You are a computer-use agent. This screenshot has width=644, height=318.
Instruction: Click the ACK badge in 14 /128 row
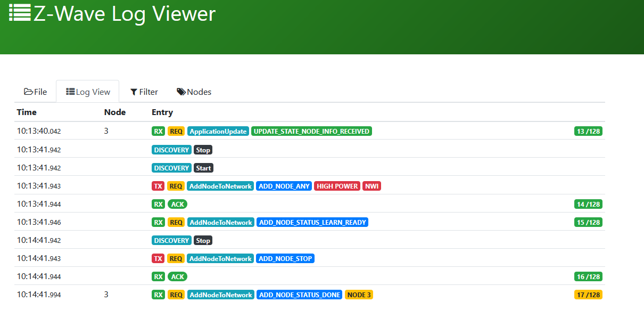pos(177,205)
